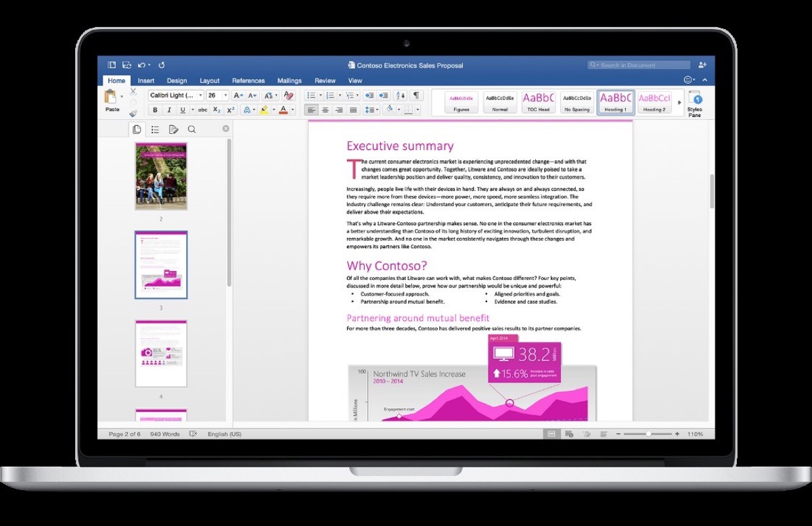
Task: Click the Search in Document field
Action: [639, 65]
